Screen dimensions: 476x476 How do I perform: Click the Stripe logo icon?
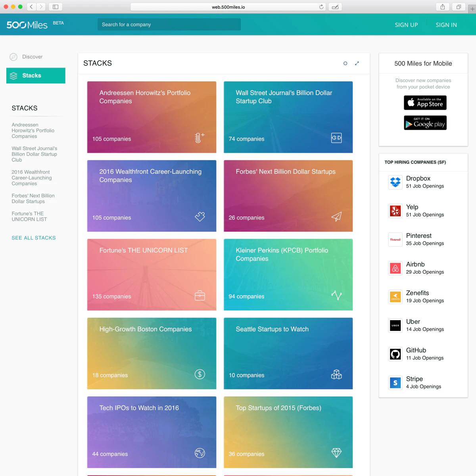395,383
